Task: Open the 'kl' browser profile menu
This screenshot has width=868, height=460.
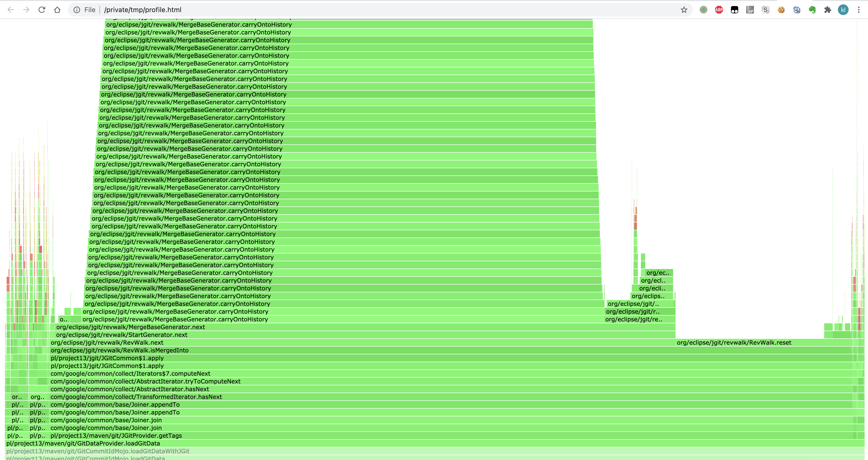Action: tap(843, 9)
